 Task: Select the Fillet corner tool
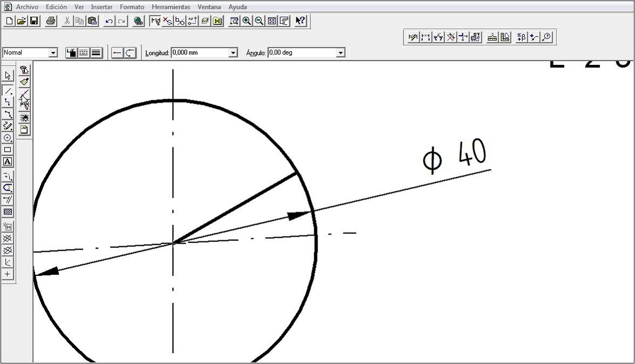[x=8, y=177]
